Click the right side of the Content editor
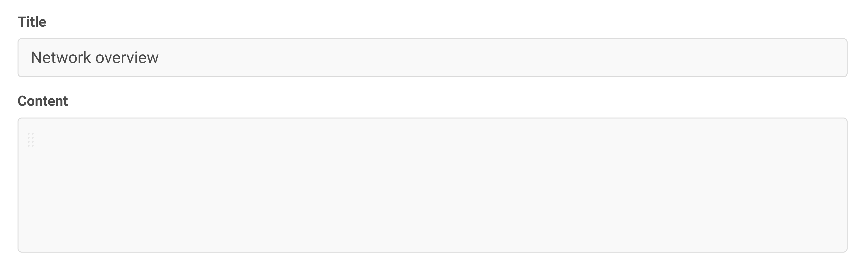868x272 pixels. click(x=809, y=185)
